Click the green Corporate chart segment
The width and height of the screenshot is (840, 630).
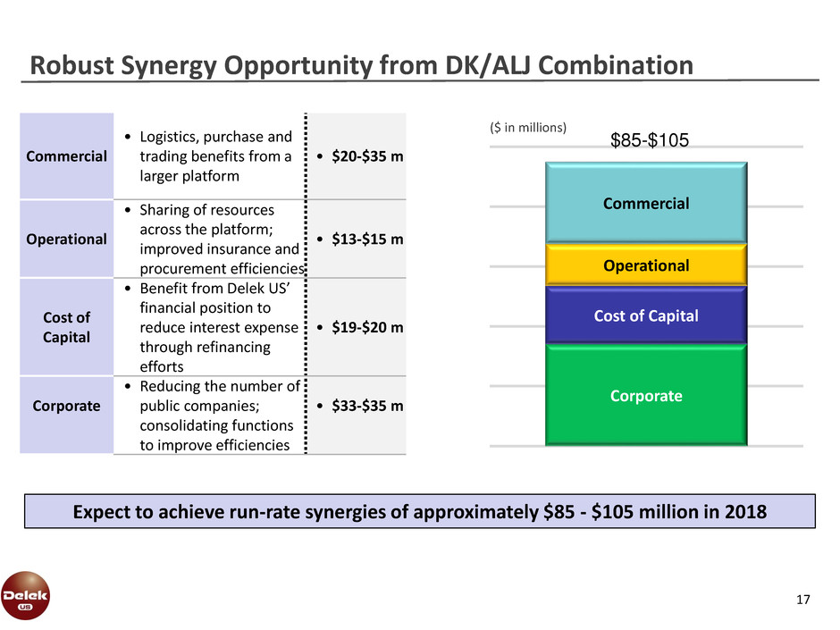pyautogui.click(x=645, y=395)
